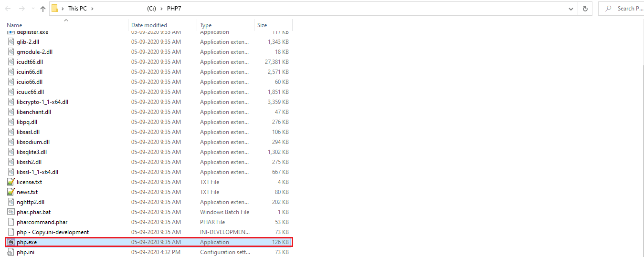Click file name php.ini

click(25, 252)
